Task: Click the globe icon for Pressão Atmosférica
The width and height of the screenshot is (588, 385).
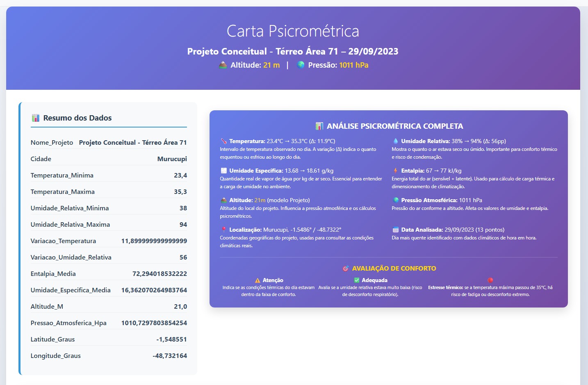Action: pos(395,200)
